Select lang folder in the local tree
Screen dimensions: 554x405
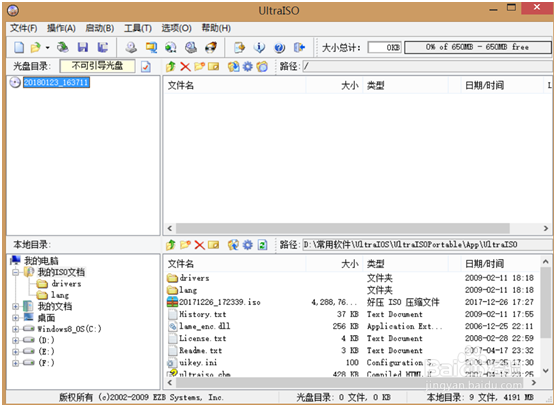click(60, 295)
